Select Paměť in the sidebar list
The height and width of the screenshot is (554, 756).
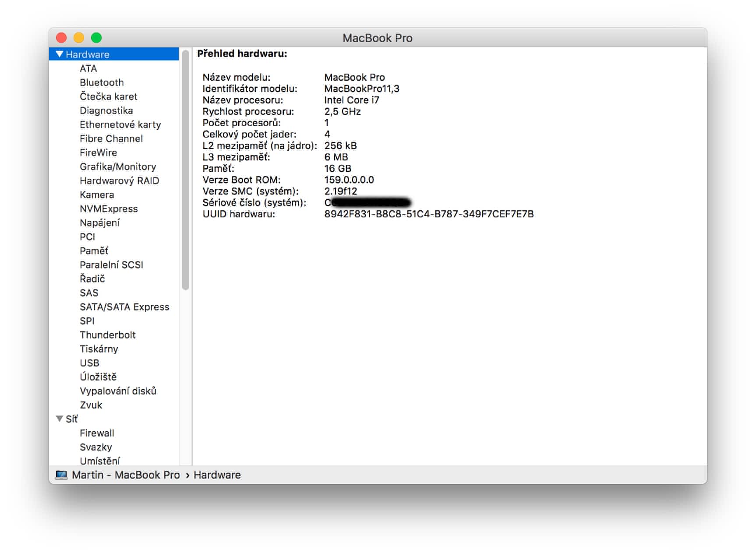[x=94, y=251]
